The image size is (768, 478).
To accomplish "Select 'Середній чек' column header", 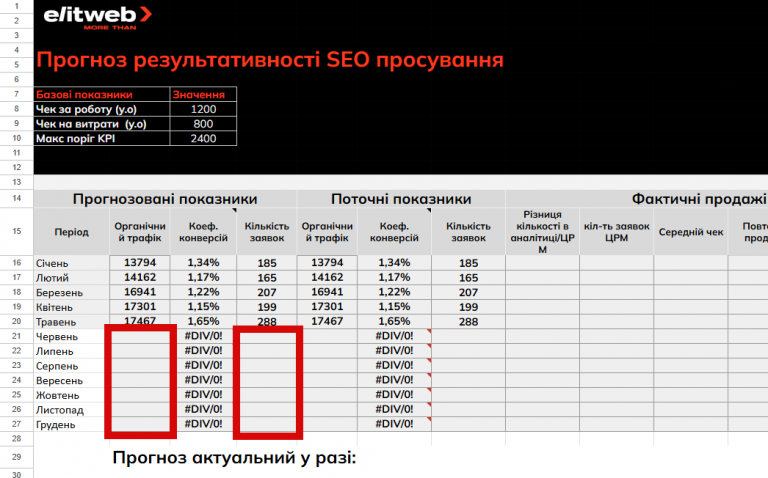I will point(691,232).
